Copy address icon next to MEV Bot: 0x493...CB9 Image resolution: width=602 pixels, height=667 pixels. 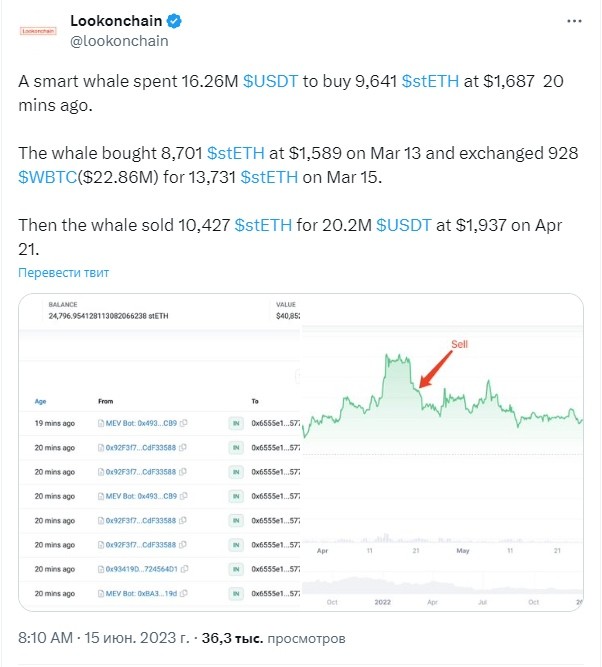[x=184, y=424]
